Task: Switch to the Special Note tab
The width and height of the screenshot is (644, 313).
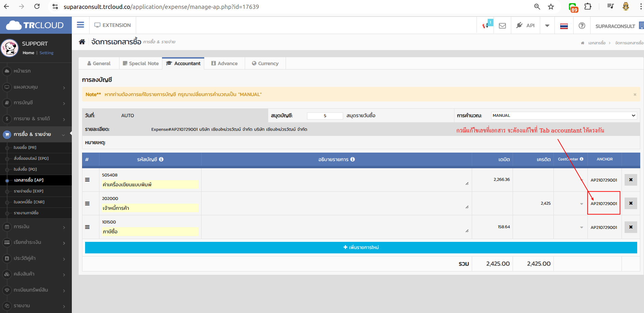Action: pos(141,63)
